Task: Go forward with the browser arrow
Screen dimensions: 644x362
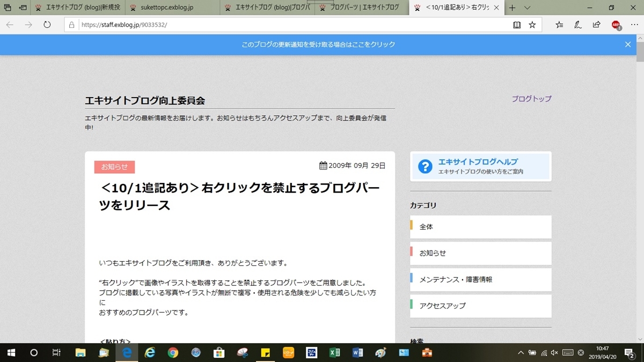Action: pos(28,25)
